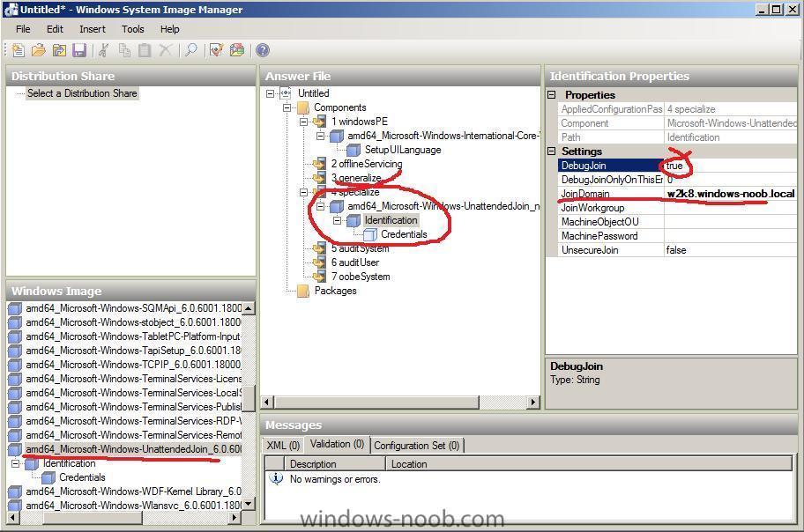Click the Paste clipboard toolbar icon
Image resolution: width=804 pixels, height=532 pixels.
click(x=145, y=50)
